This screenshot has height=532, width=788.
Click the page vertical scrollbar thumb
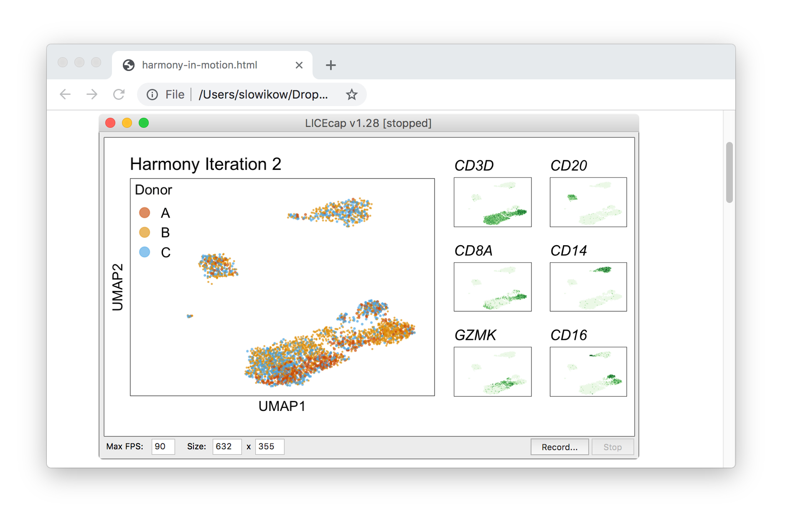click(729, 172)
